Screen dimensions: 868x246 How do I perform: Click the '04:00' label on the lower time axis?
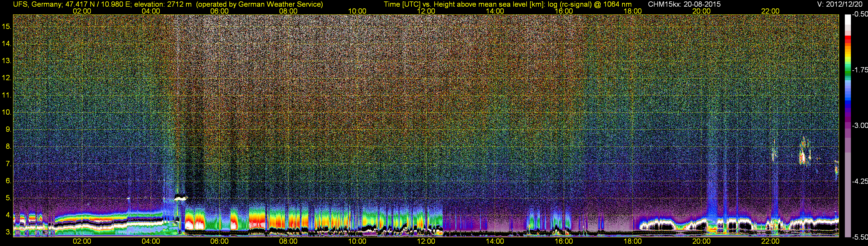click(x=151, y=241)
